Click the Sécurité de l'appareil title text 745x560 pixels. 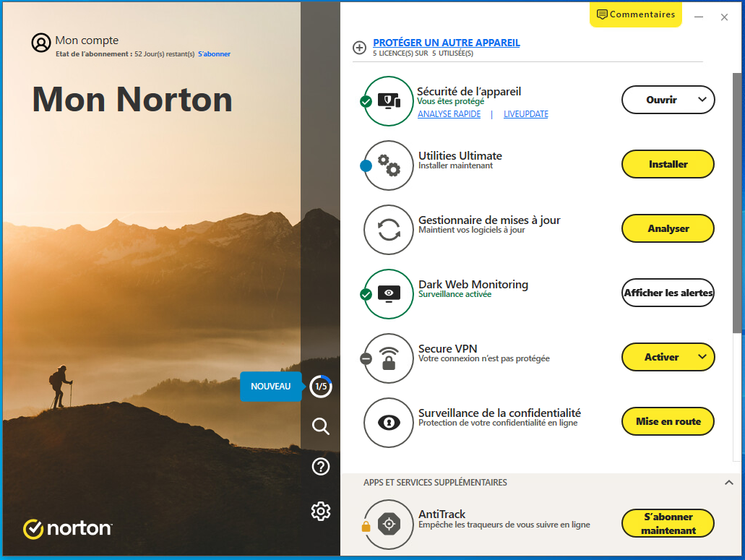469,91
